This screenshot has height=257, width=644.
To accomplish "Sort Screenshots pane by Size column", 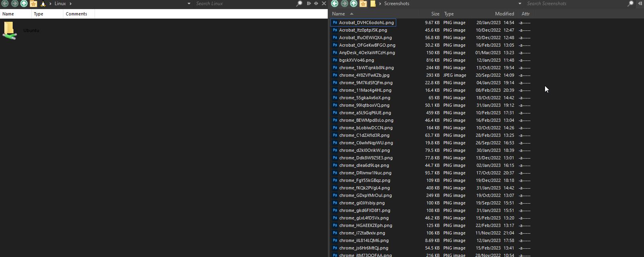I will [430, 14].
